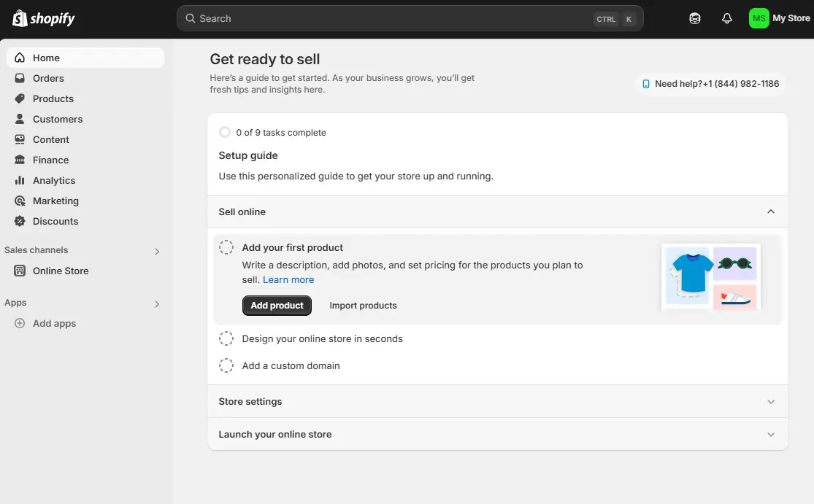This screenshot has height=504, width=814.
Task: Collapse the Sell online section
Action: coord(770,211)
